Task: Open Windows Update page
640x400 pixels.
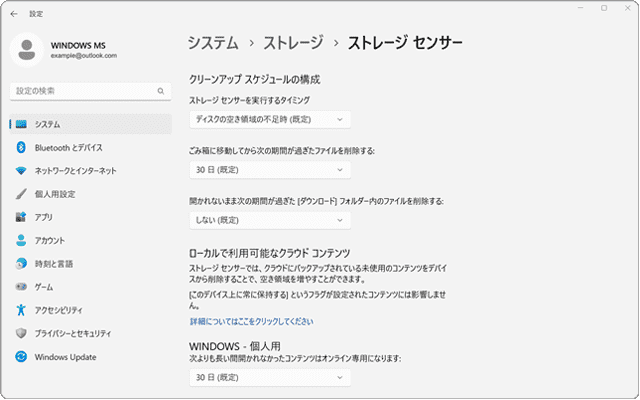Action: pos(91,357)
